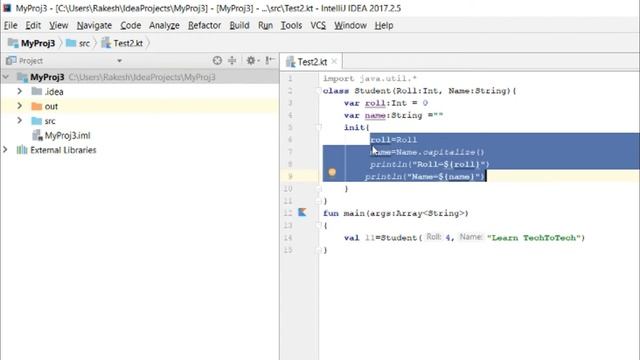Click Test2.kt breadcrumb in navigation bar
Screen dimensions: 640x360
point(122,43)
